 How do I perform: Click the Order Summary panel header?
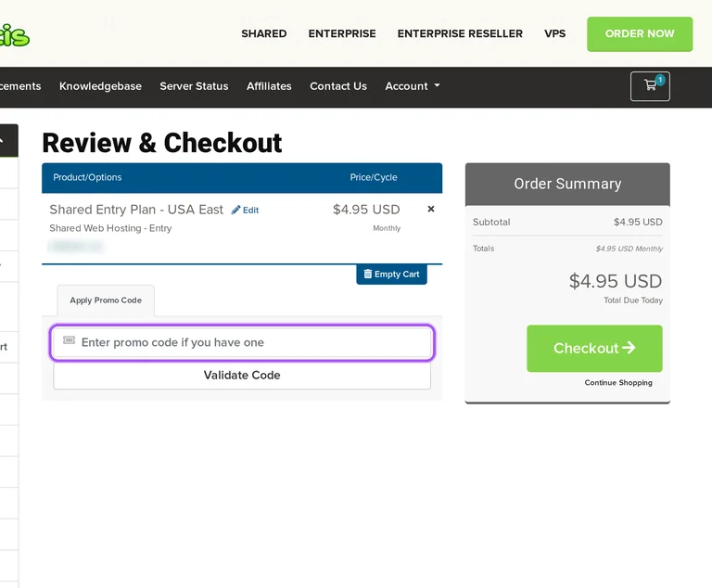pos(567,184)
